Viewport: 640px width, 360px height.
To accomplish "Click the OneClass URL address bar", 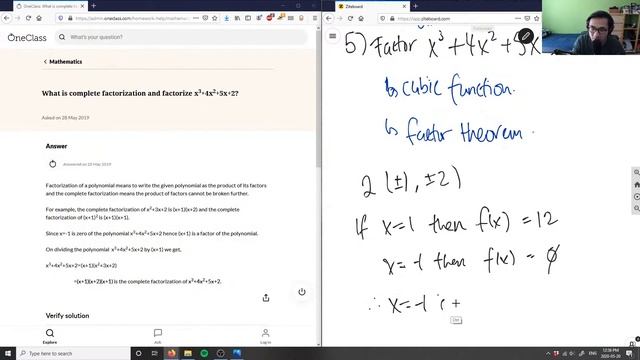I will pos(131,18).
